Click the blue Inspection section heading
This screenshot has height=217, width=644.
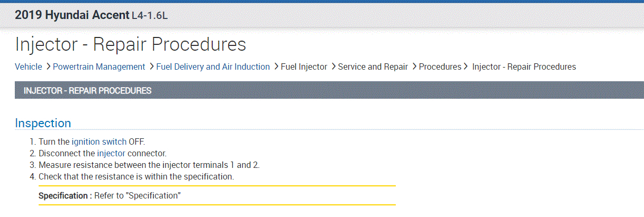(x=43, y=123)
